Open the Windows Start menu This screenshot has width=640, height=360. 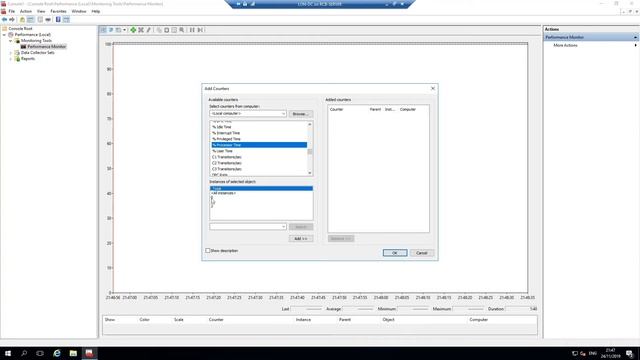(x=7, y=353)
